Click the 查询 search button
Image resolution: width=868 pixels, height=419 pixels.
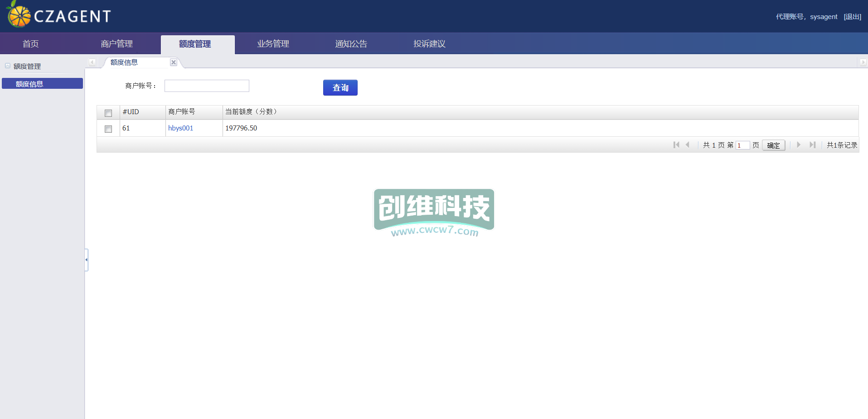[x=340, y=88]
